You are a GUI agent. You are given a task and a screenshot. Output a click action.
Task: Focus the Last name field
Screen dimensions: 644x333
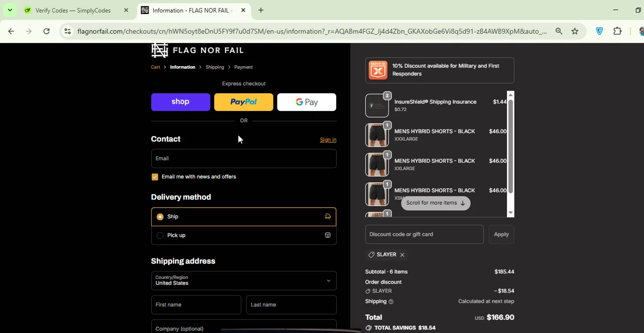click(291, 305)
